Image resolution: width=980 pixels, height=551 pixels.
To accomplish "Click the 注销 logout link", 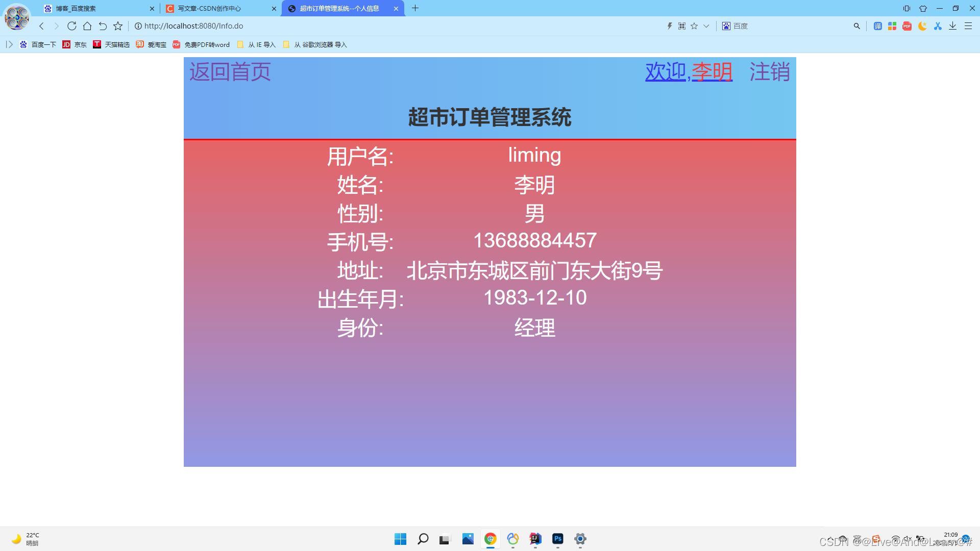I will [x=769, y=72].
